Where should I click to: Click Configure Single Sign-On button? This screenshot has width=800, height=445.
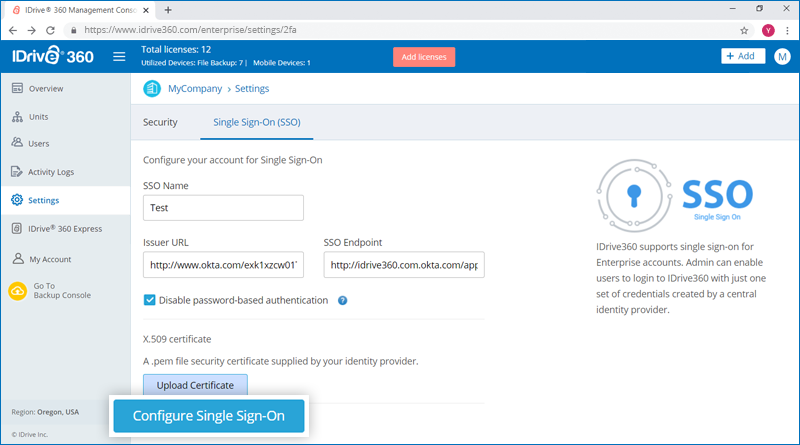click(209, 416)
